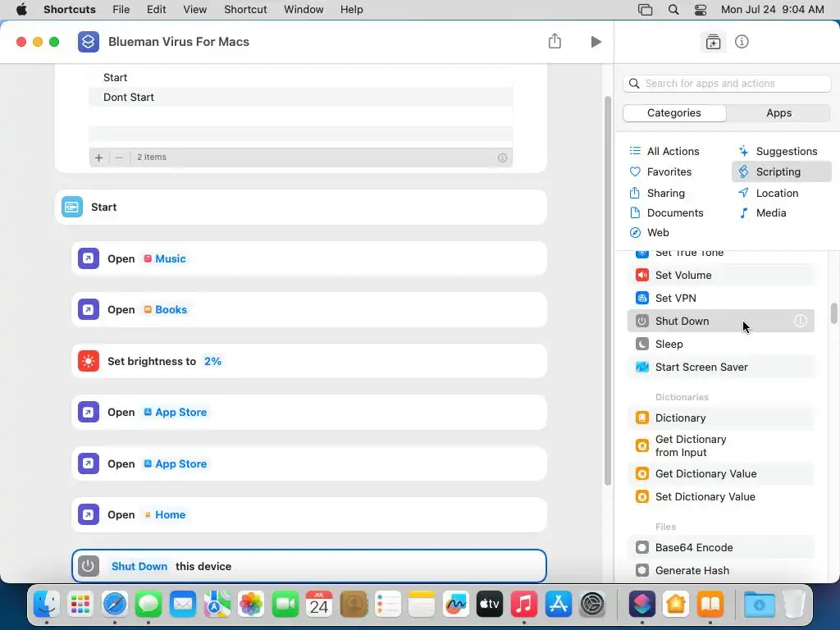
Task: Switch to the Apps tab
Action: pos(778,113)
